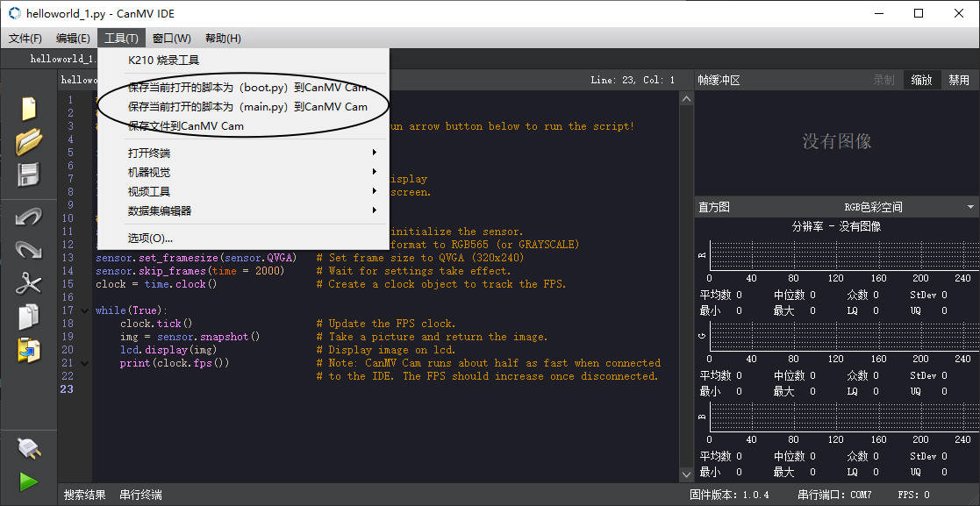Screen dimensions: 980x506
Task: Expand the 视频工具 submenu
Action: [244, 192]
